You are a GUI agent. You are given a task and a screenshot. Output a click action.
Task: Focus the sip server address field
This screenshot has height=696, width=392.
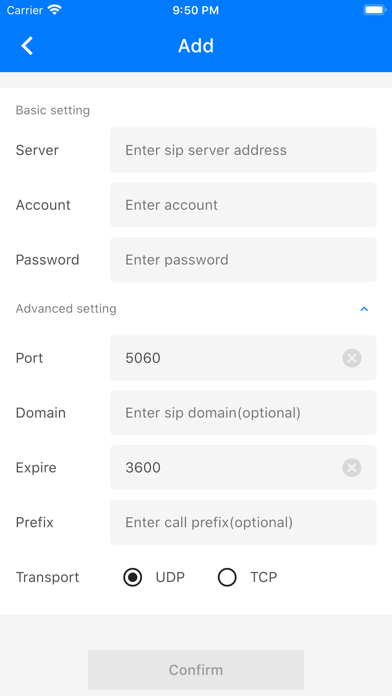(x=243, y=150)
